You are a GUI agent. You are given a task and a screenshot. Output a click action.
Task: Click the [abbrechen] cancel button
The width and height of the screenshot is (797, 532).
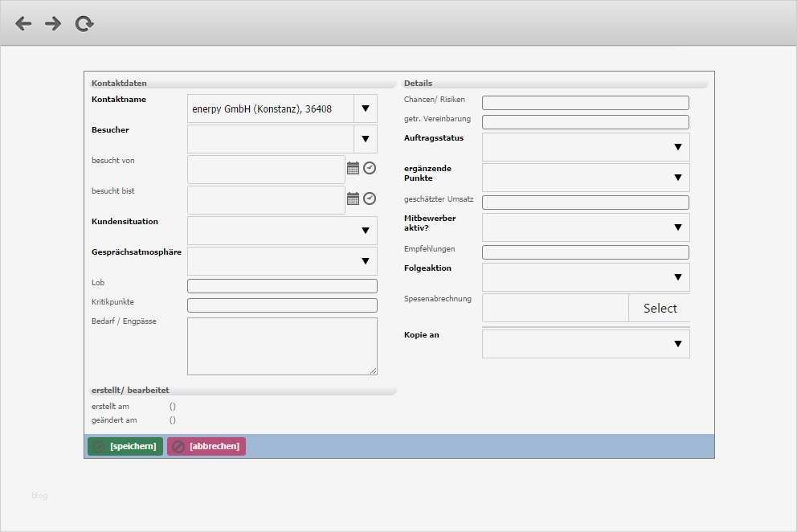(x=206, y=446)
